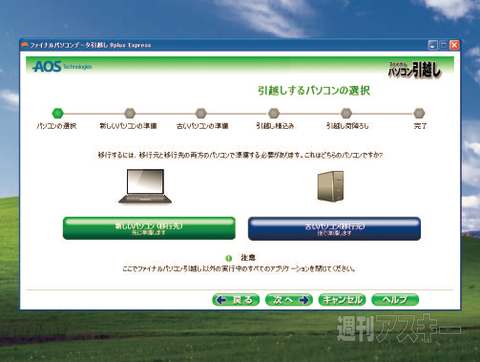Click the green 注意 info icon
480x362 pixels.
(228, 258)
